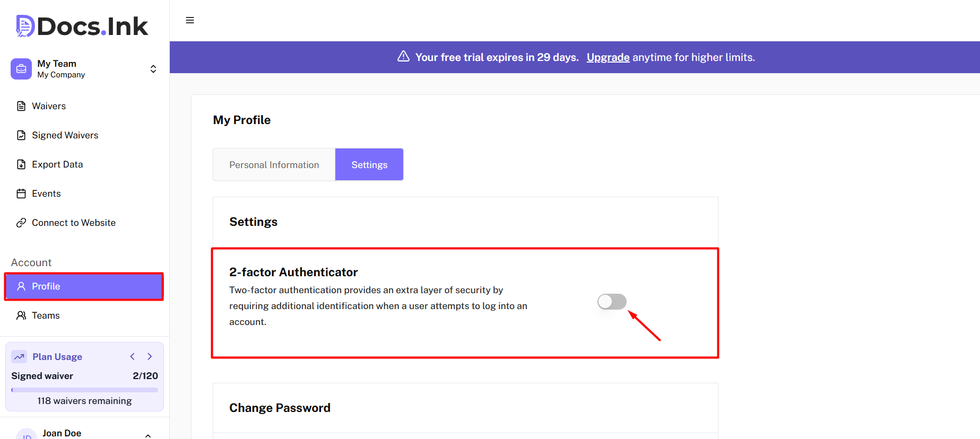Click the Export Data download icon
This screenshot has height=439, width=980.
[x=21, y=164]
